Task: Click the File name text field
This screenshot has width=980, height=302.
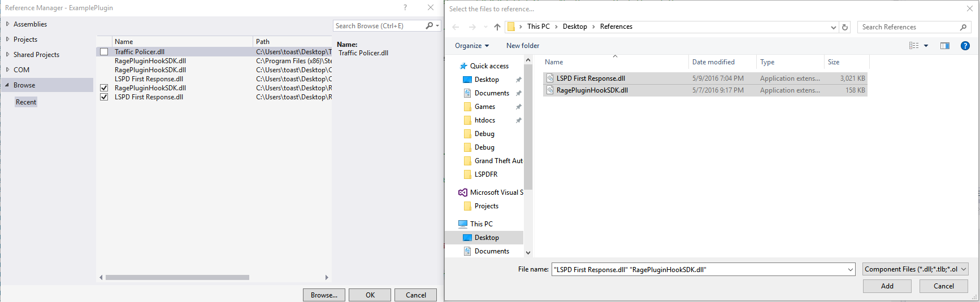Action: 699,270
